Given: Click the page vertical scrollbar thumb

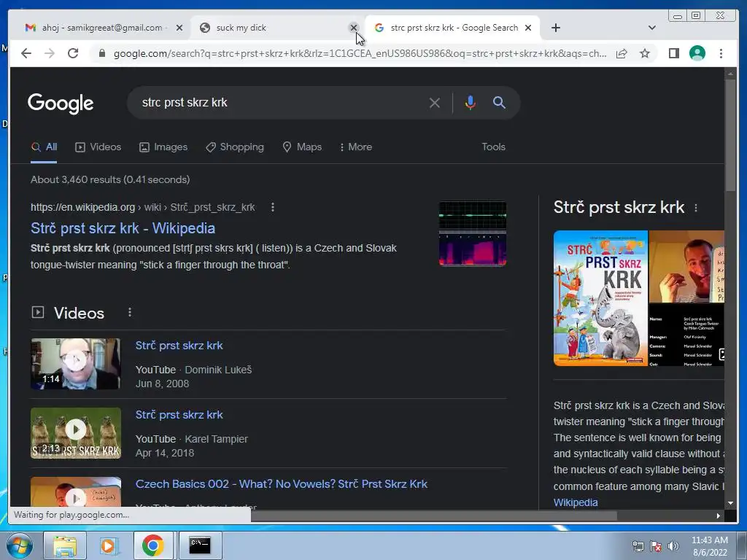Looking at the screenshot, I should (730, 136).
